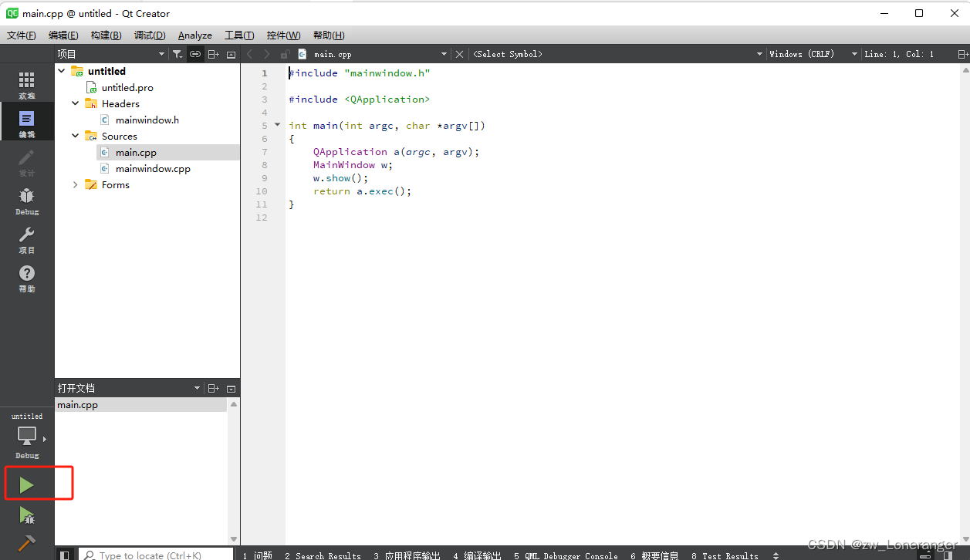
Task: Open the 设计 (Design) mode
Action: [27, 162]
